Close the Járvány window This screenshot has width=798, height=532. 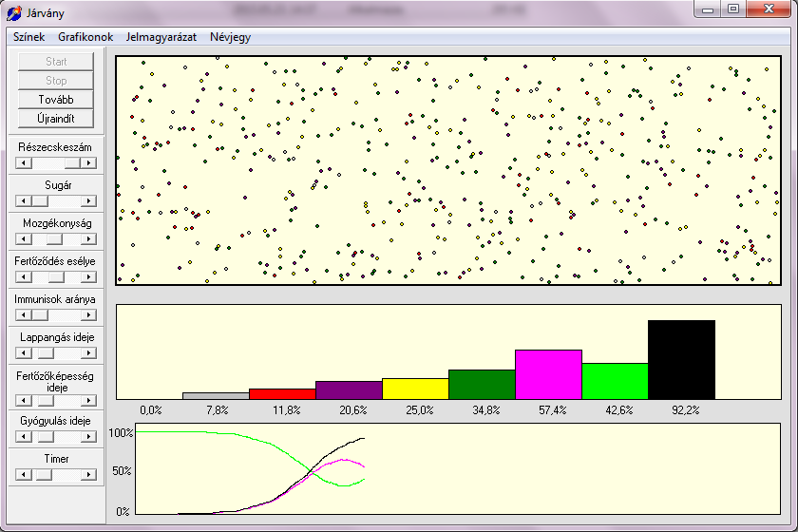[769, 9]
